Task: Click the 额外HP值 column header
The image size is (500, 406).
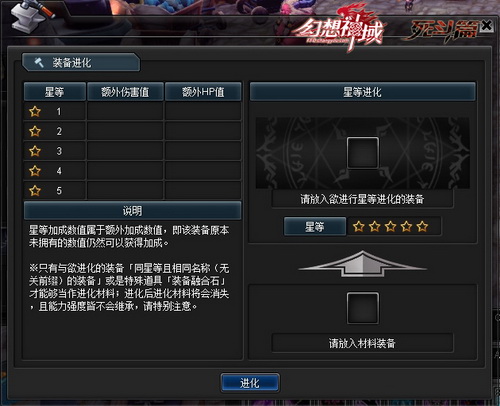Action: tap(203, 92)
